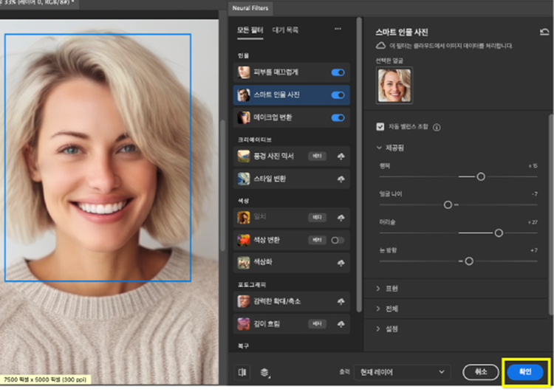Switch to the 대기 목록 tab
The width and height of the screenshot is (554, 392).
285,30
